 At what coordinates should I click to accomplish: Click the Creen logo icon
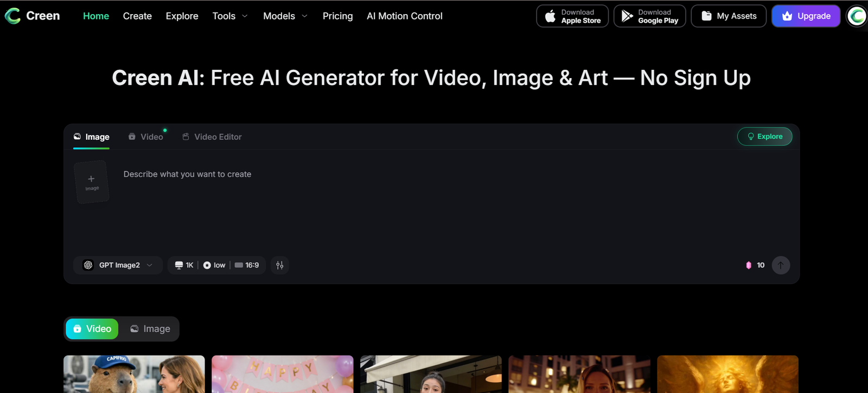pyautogui.click(x=13, y=16)
